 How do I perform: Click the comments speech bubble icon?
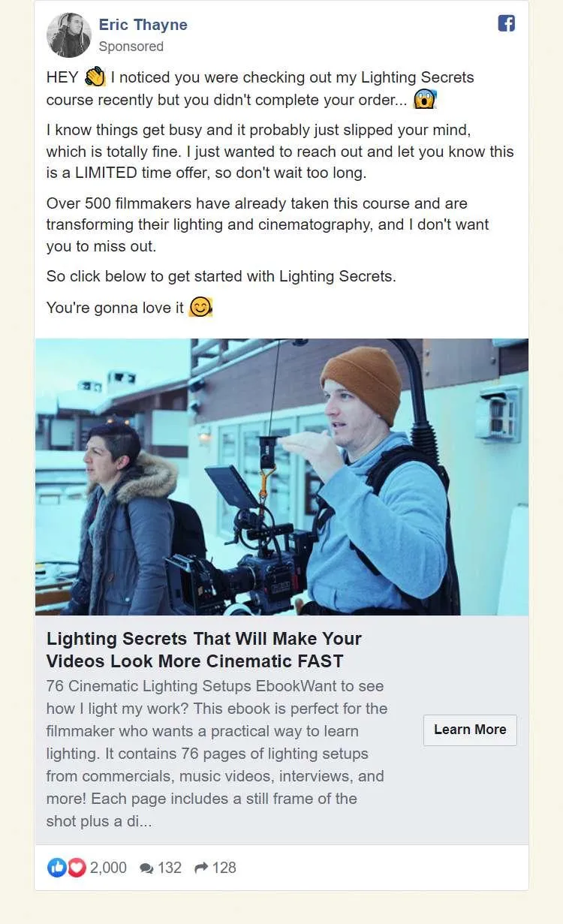click(x=146, y=868)
